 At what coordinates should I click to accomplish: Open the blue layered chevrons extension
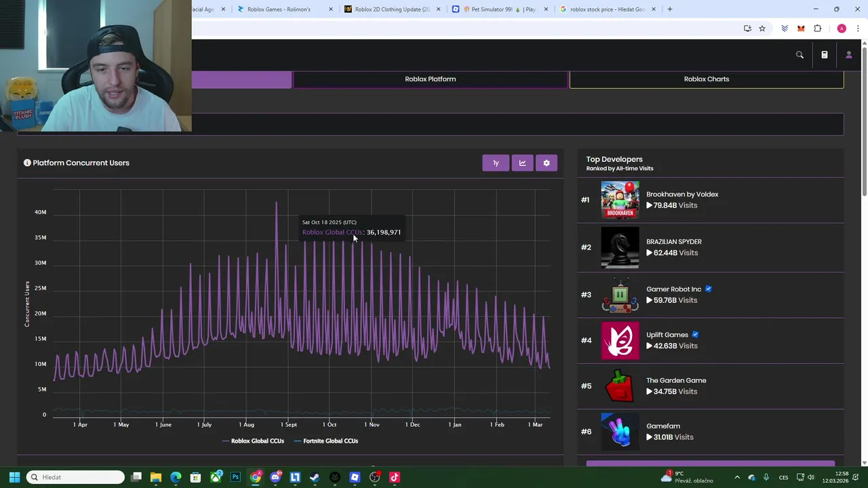click(785, 28)
